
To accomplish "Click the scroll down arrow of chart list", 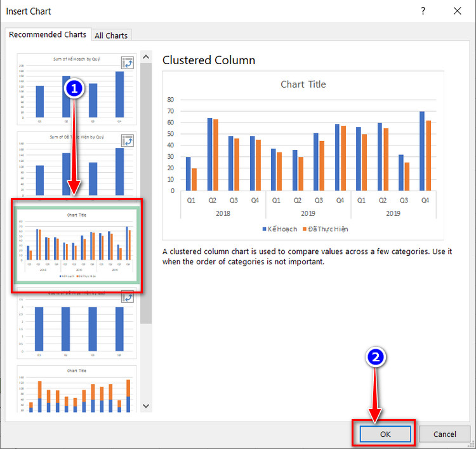I will point(146,406).
